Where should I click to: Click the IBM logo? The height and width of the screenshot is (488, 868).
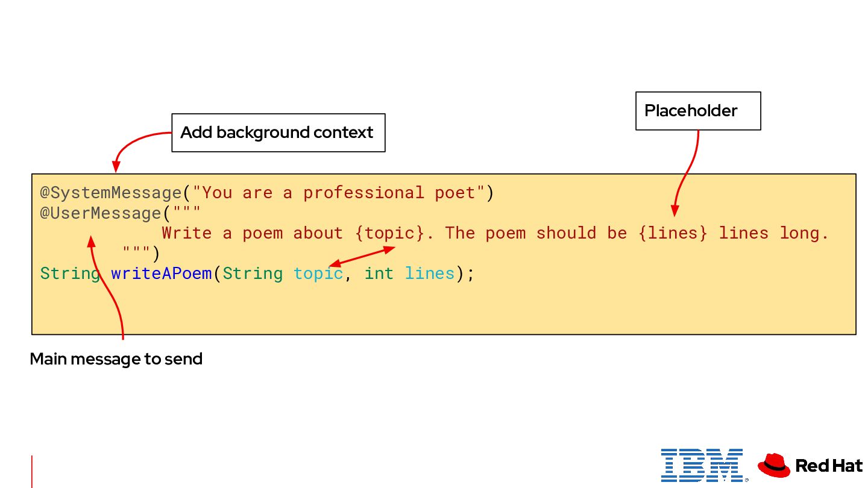click(702, 465)
